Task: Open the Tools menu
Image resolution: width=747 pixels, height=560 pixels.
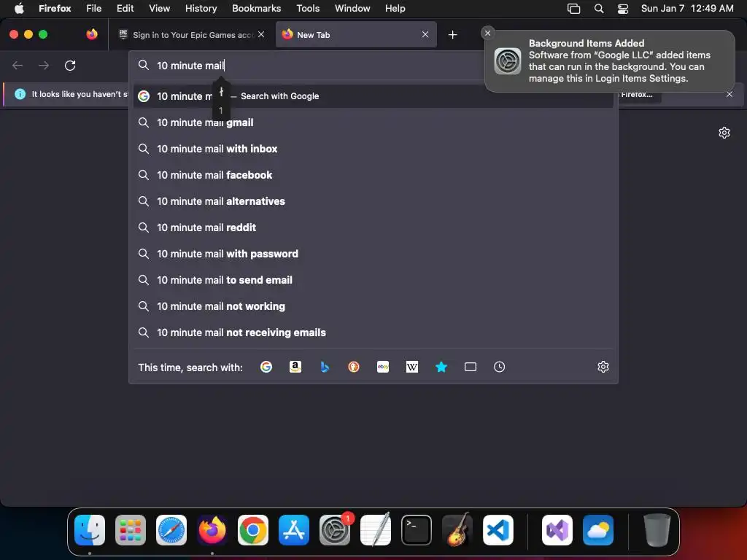Action: 308,8
